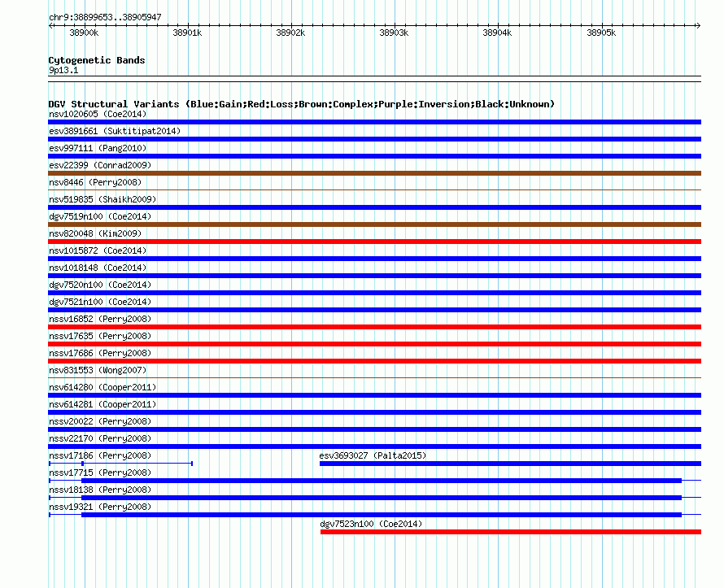The image size is (724, 588).
Task: Click the blue bar under nssv19321
Action: click(x=382, y=515)
